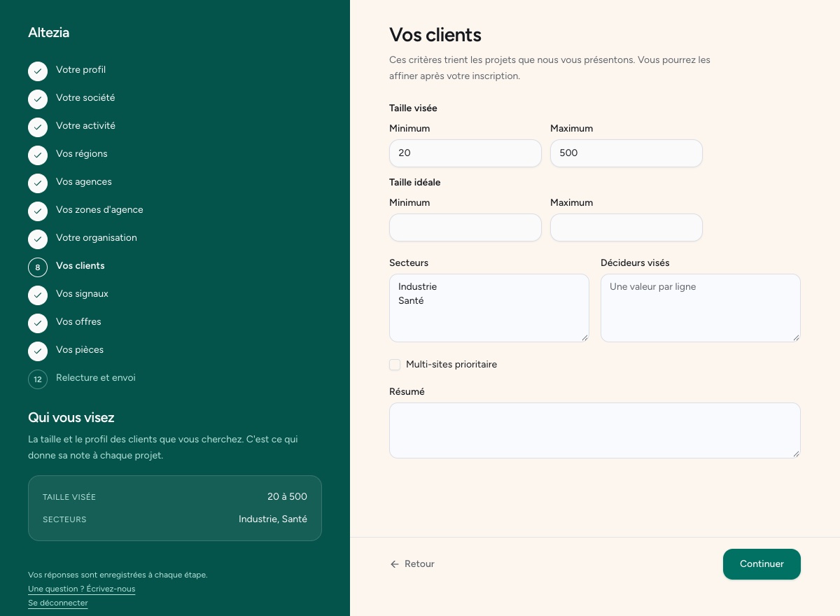Viewport: 840px width, 616px height.
Task: Click the Altezia logo text
Action: coord(48,32)
